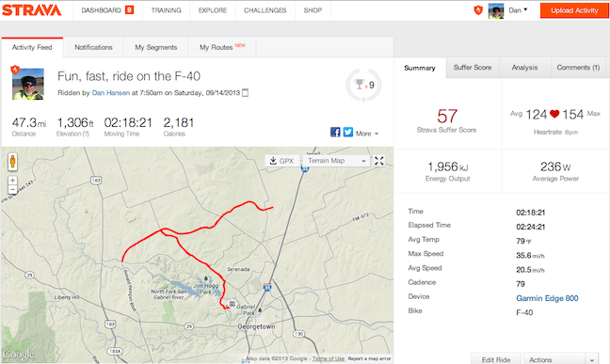The height and width of the screenshot is (364, 610).
Task: Zoom in on the map
Action: click(12, 181)
